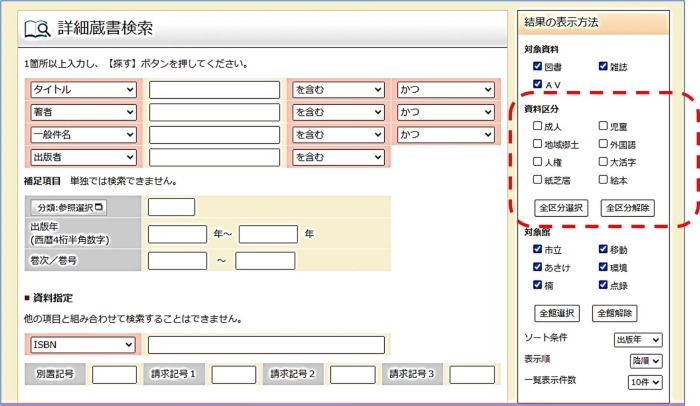
Task: Focus the 出版者 search text field
Action: (214, 157)
